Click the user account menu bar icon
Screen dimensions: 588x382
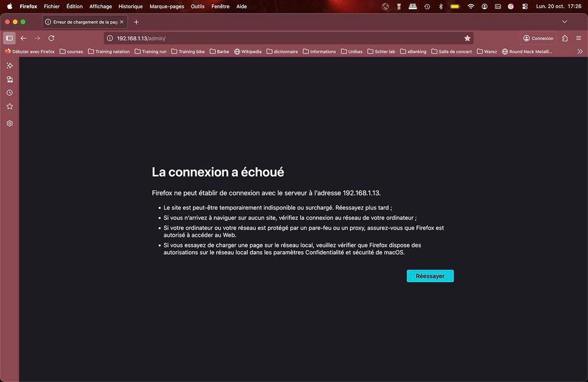[x=484, y=6]
